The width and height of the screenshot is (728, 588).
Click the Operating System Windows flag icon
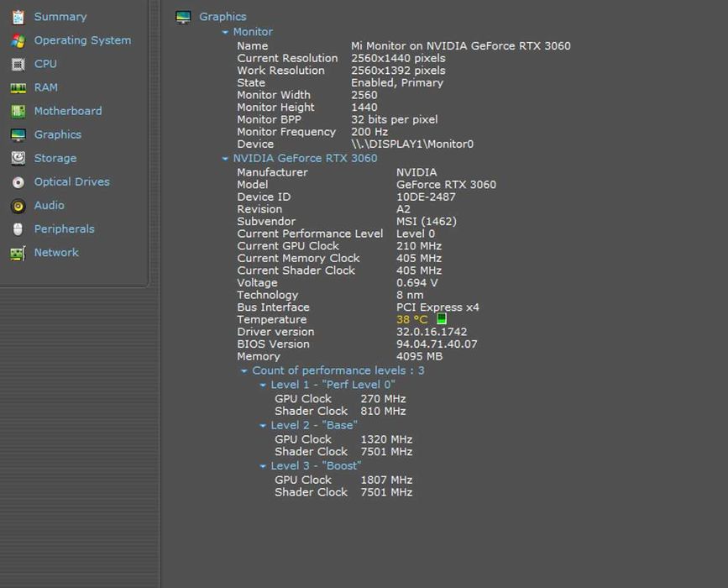click(18, 41)
